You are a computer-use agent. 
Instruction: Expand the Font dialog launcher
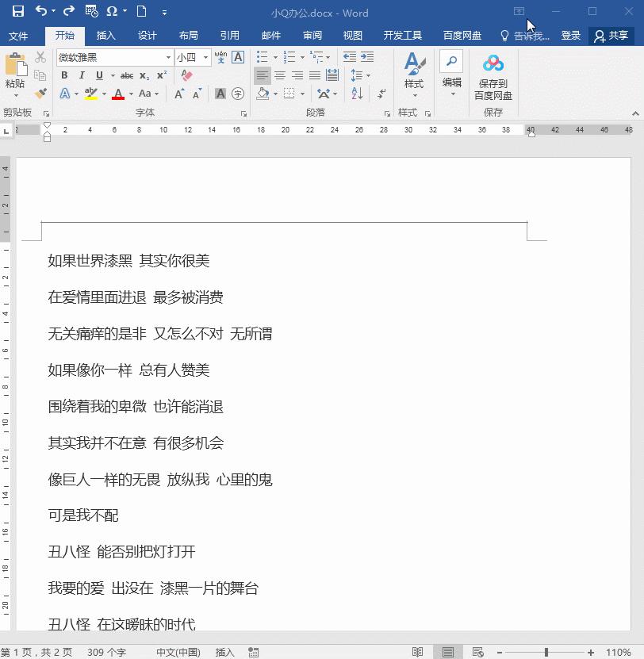[x=243, y=113]
